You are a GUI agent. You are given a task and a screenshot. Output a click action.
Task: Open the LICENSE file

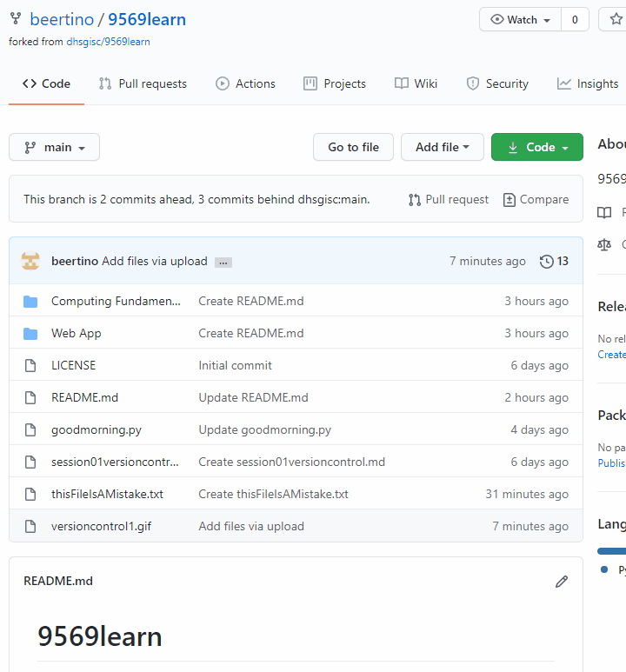(x=73, y=366)
